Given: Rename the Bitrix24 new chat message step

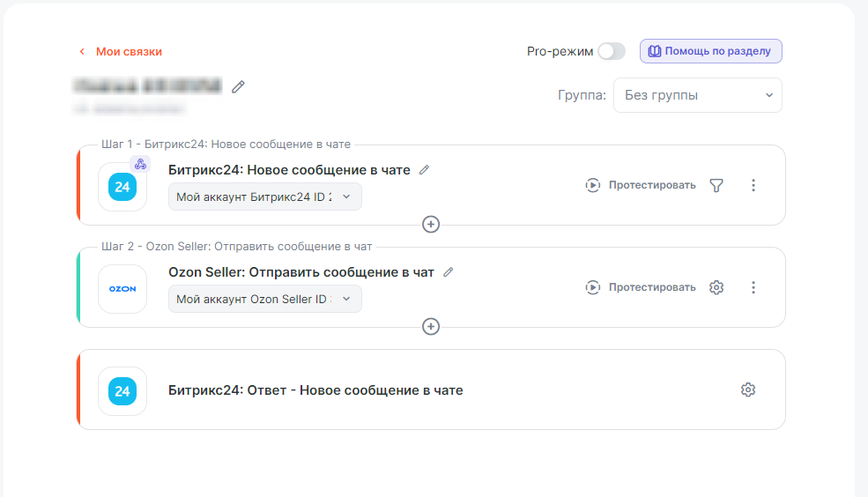Looking at the screenshot, I should coord(425,170).
